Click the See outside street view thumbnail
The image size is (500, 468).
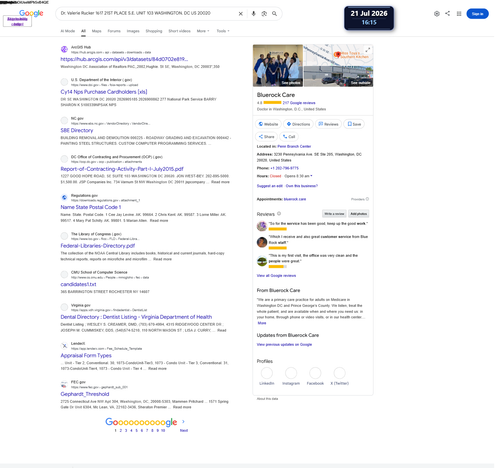click(338, 76)
